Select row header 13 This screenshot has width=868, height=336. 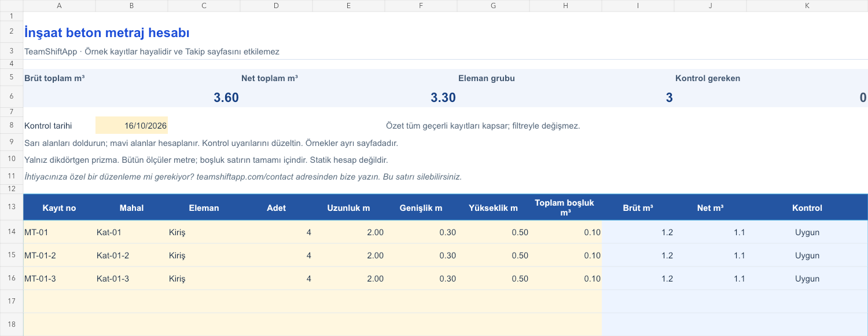click(12, 207)
